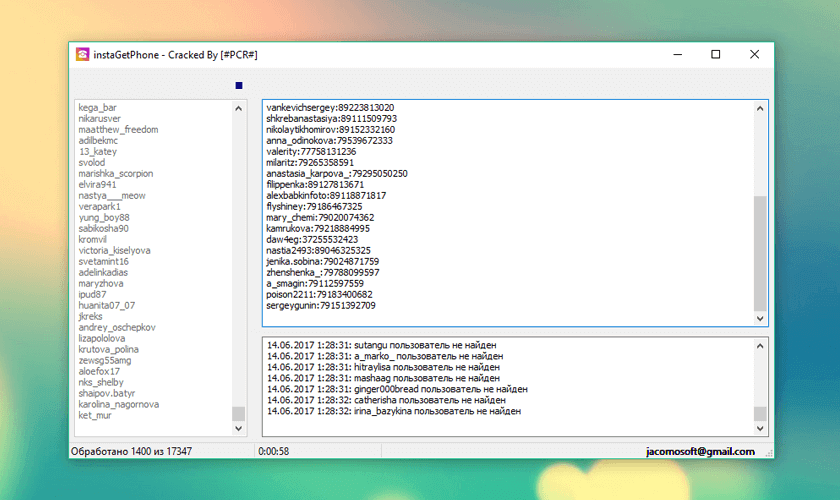Select karolina_nagornova in username list
The height and width of the screenshot is (500, 840).
click(x=118, y=404)
